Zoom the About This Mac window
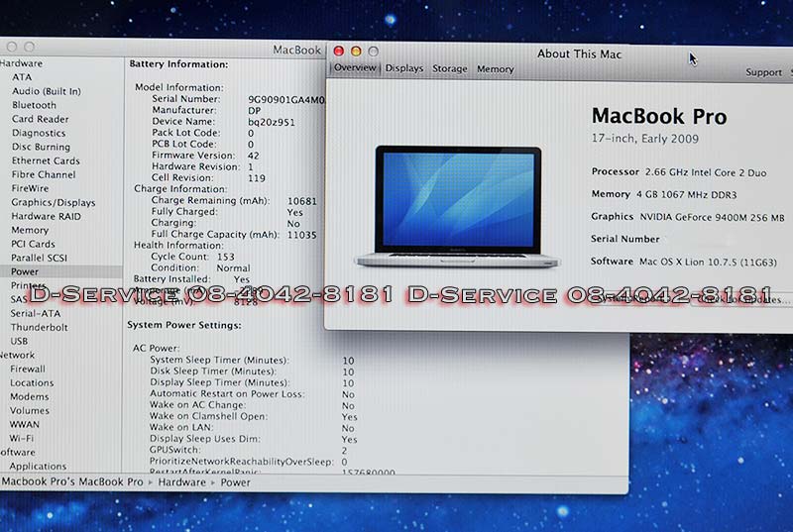This screenshot has height=532, width=793. 373,51
